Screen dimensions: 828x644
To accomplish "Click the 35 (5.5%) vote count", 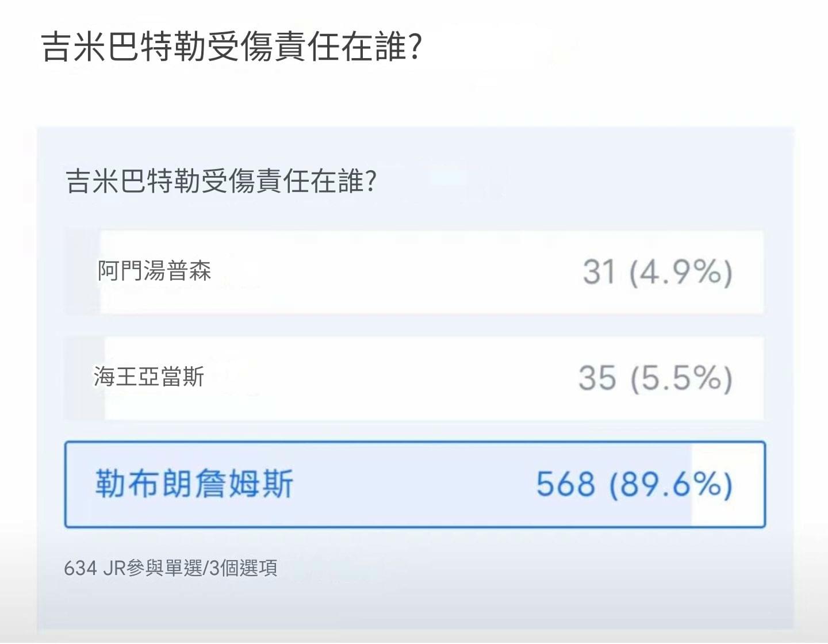I will [655, 378].
